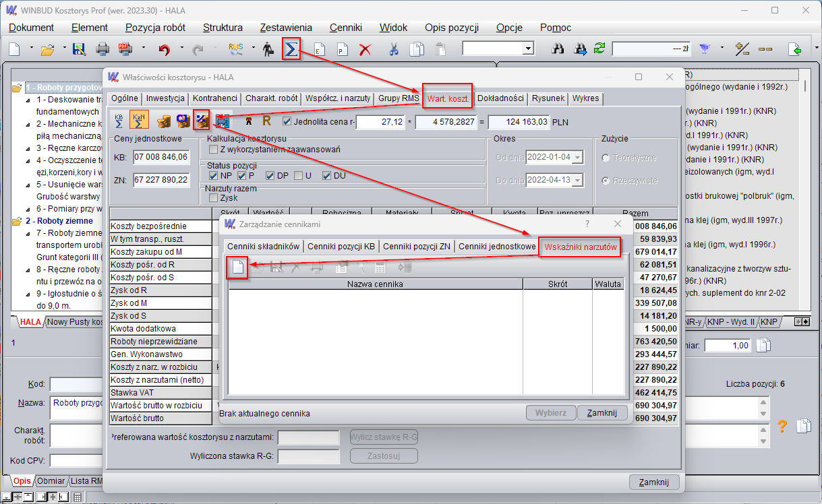This screenshot has width=822, height=504.
Task: Create new price list in Zarządzanie cennikami
Action: [x=237, y=267]
